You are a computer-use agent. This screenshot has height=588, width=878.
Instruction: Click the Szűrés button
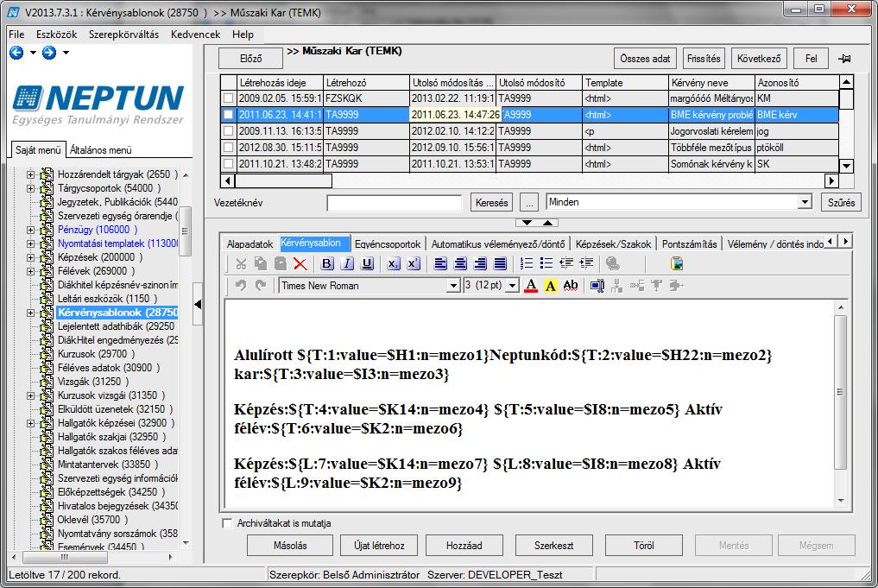(x=841, y=203)
